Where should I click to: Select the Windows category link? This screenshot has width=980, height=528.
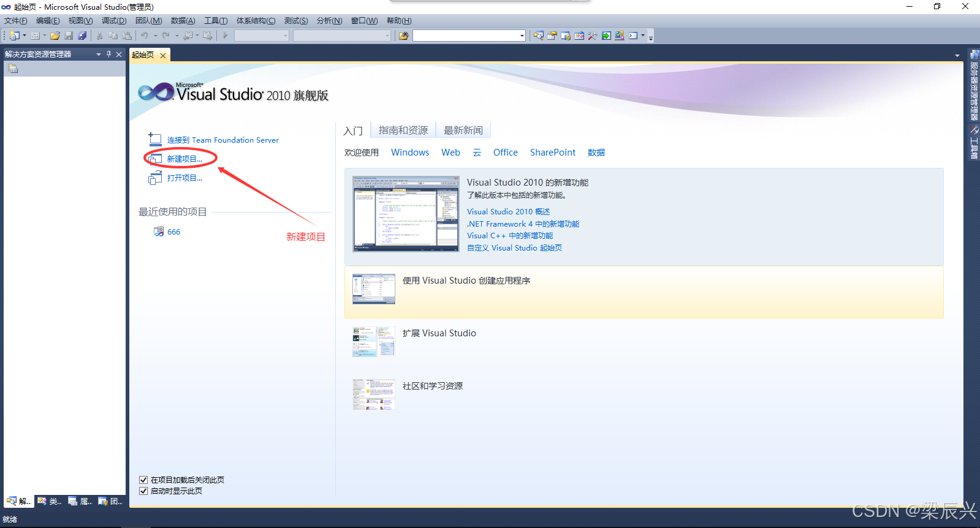tap(410, 153)
